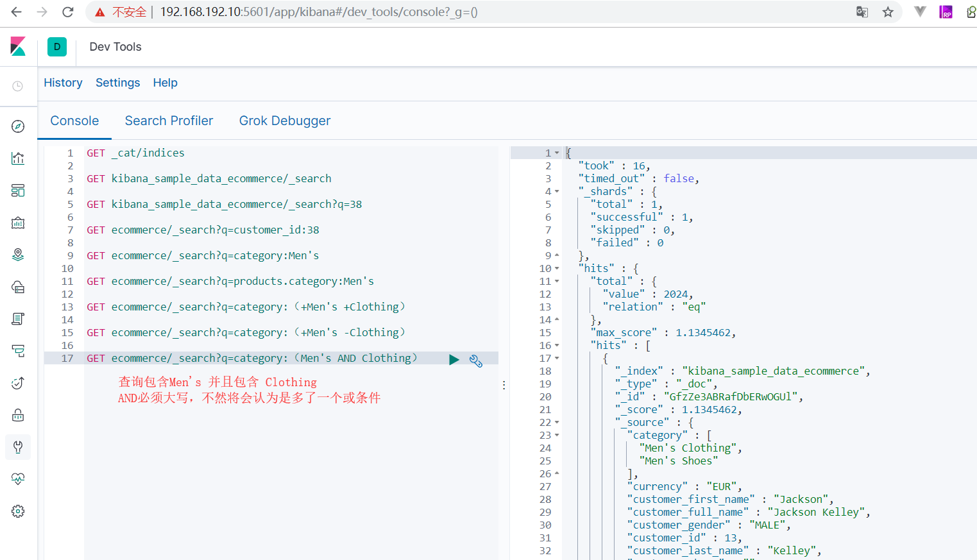Click request kibana_sample_data_ecommerce/_search on line 3

[x=209, y=178]
